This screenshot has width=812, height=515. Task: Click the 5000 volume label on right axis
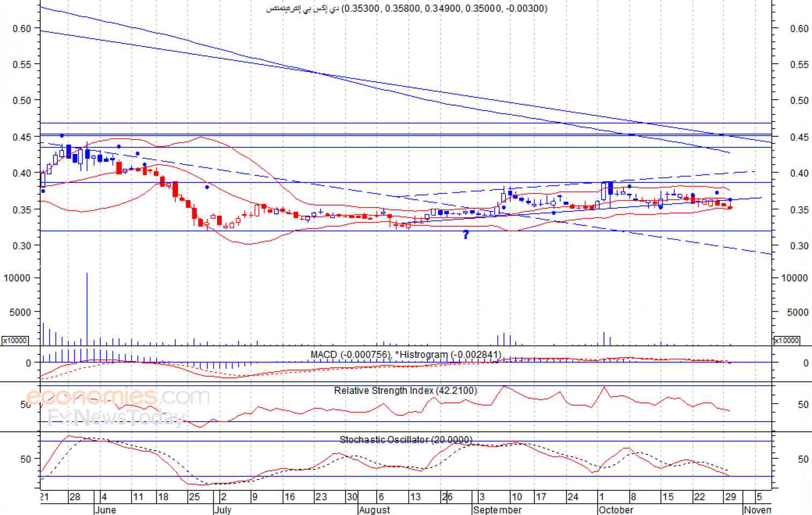798,312
